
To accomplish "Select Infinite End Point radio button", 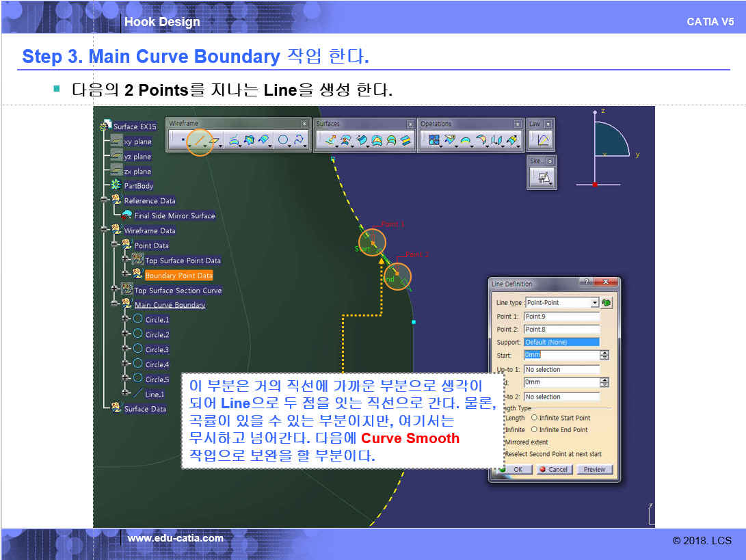I will pyautogui.click(x=535, y=429).
